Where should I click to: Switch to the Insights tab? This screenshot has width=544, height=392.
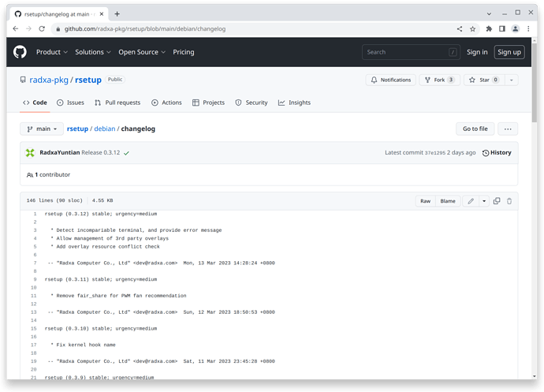tap(295, 103)
